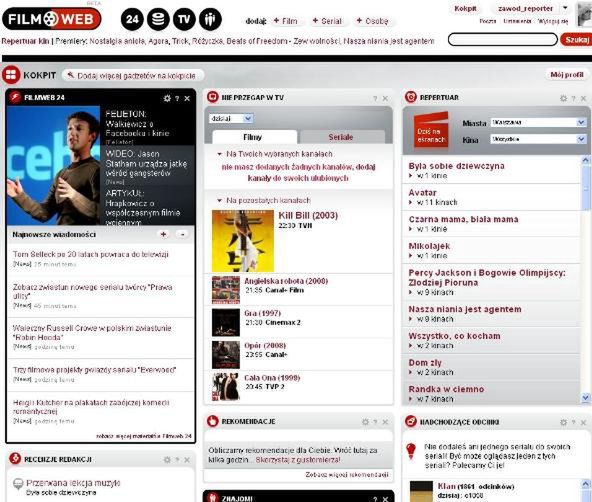The image size is (592, 502).
Task: Click the Repertuar list scrollbar down arrow
Action: [586, 398]
